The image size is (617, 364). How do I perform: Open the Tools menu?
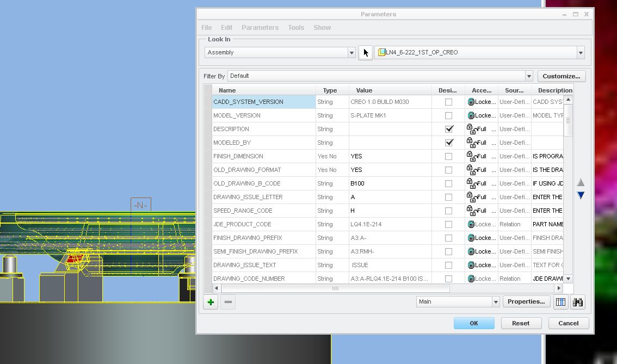[296, 28]
